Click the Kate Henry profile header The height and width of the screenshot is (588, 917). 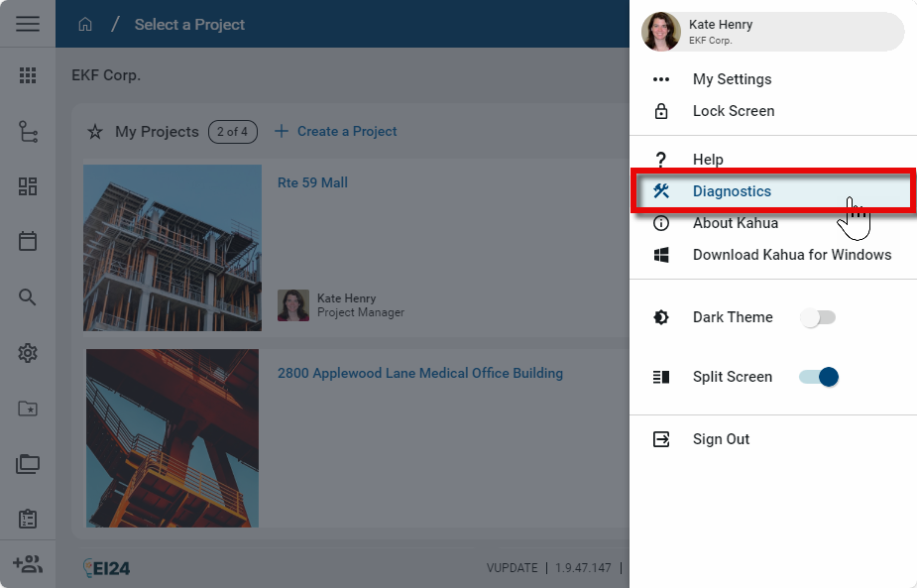[x=773, y=32]
